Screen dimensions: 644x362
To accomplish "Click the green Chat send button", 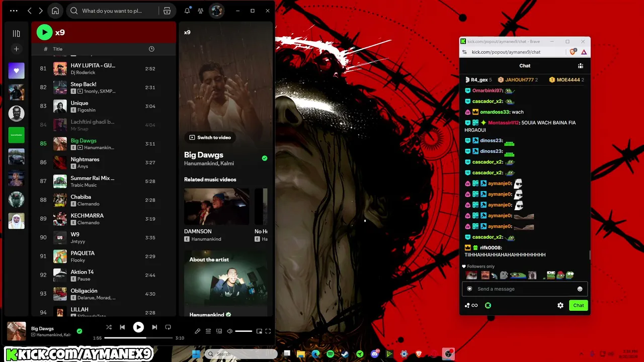I will pos(579,305).
